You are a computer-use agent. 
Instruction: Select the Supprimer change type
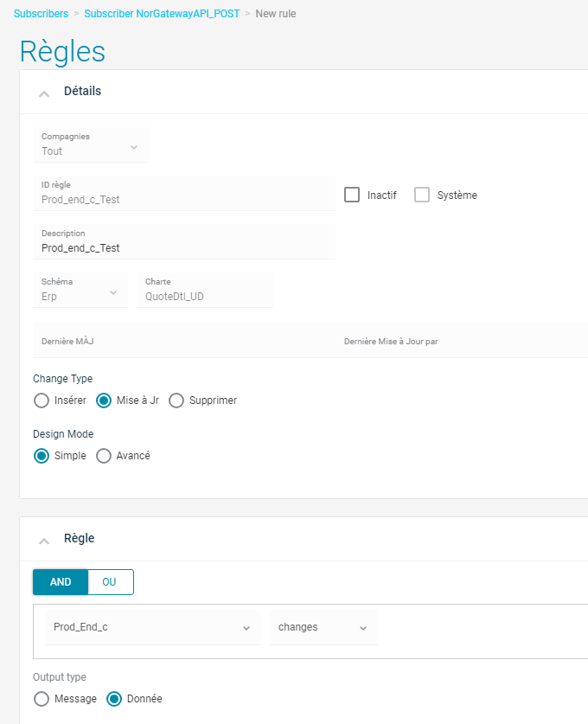coord(176,400)
